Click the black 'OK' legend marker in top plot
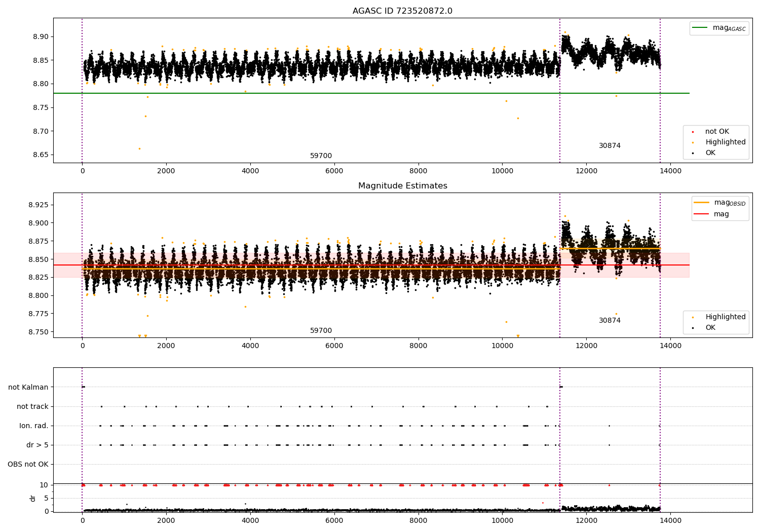This screenshot has width=760, height=532. click(x=693, y=153)
